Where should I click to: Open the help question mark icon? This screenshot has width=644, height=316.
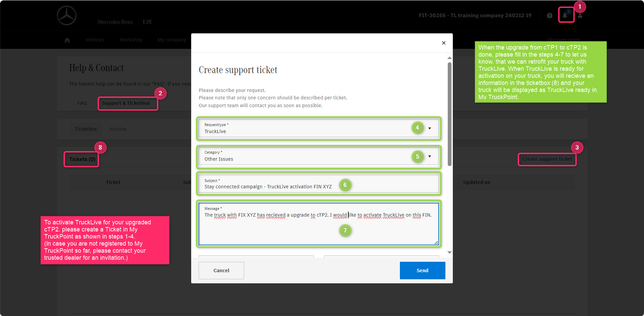tap(550, 15)
